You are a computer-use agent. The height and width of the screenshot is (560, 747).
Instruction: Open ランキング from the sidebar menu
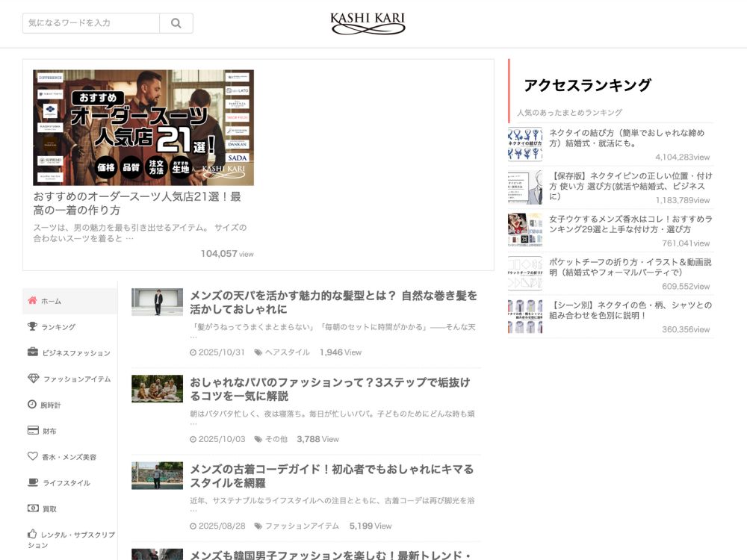(59, 326)
